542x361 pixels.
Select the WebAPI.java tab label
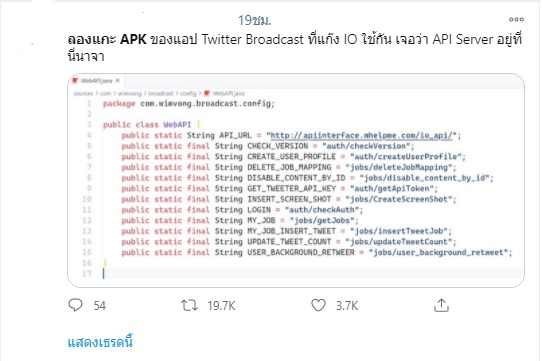[x=96, y=81]
